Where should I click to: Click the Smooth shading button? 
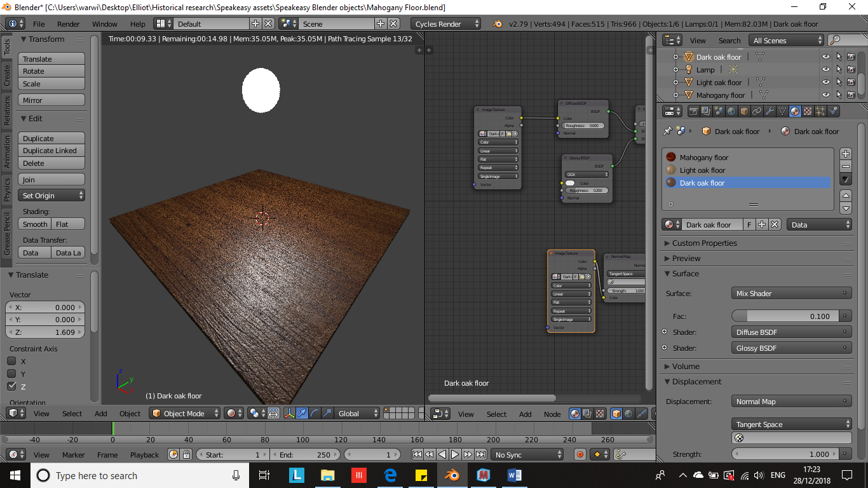[x=35, y=224]
